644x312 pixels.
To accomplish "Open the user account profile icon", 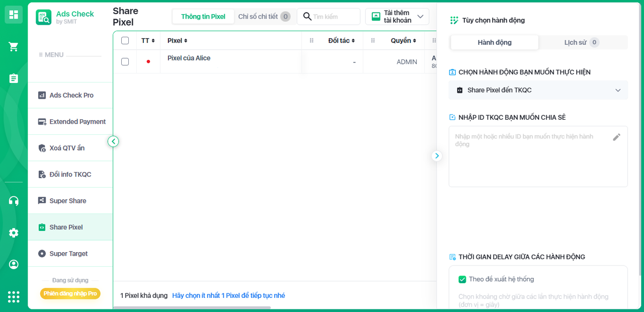I will click(x=14, y=264).
